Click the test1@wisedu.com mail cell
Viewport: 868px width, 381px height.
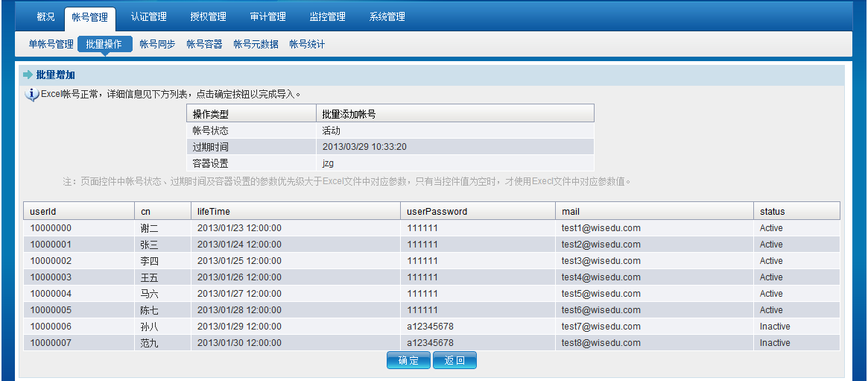click(x=601, y=228)
